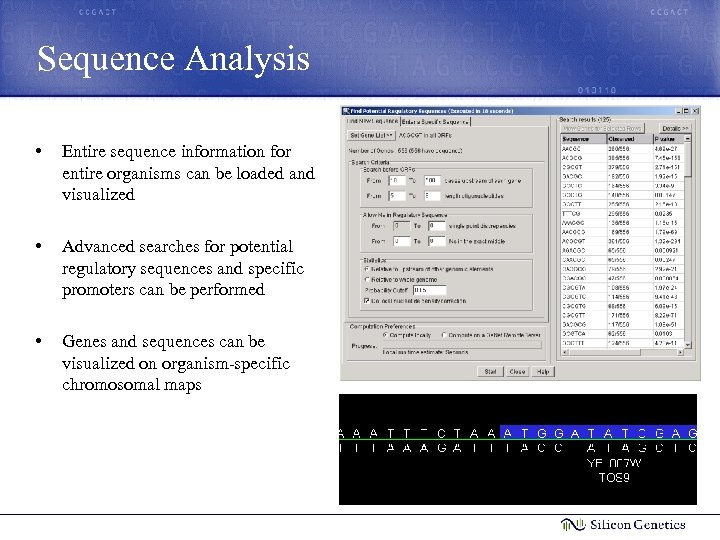Screen dimensions: 720x540
Task: Click highlighted ATGGATATCGAG sequence in viewer
Action: click(x=598, y=432)
